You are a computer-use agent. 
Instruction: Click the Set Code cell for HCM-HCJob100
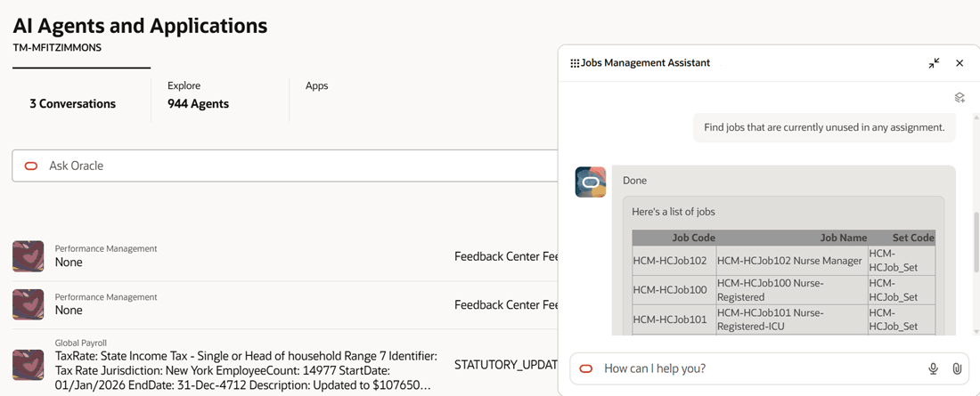click(902, 290)
